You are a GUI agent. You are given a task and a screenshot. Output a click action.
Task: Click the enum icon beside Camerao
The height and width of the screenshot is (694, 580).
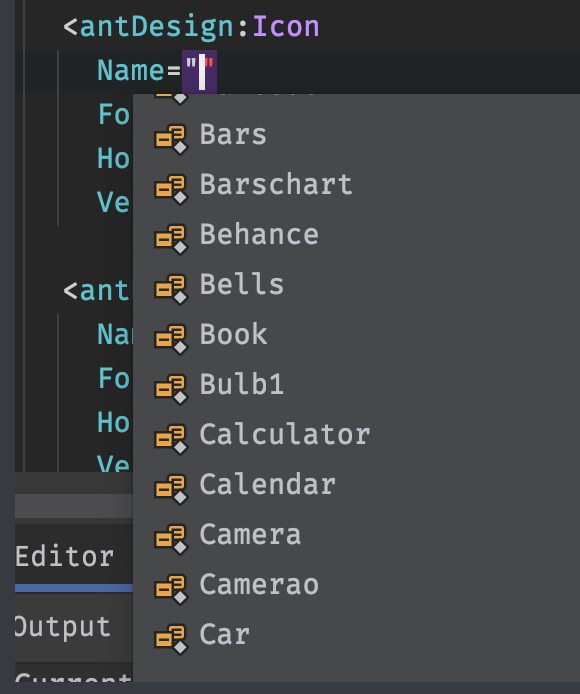(171, 589)
